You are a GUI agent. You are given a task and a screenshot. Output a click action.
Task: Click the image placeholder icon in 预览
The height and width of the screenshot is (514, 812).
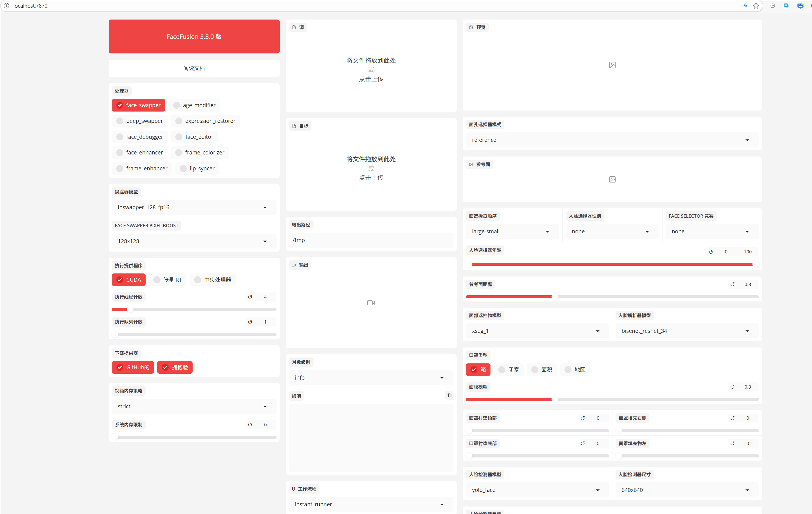point(612,65)
